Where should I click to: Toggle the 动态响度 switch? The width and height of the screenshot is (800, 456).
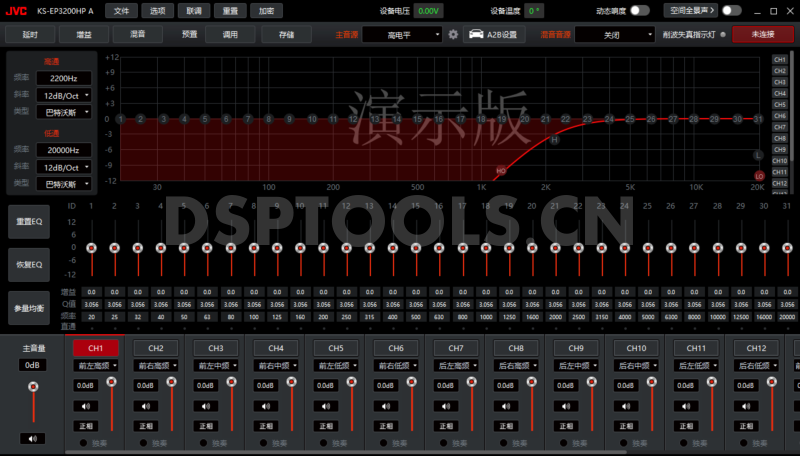[639, 10]
